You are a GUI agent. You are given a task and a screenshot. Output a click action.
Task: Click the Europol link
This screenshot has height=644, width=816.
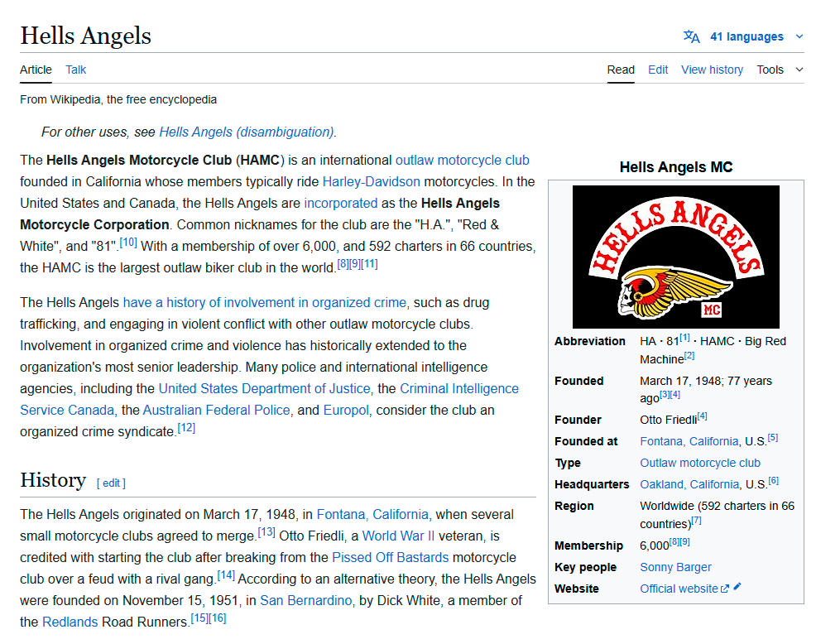(346, 411)
